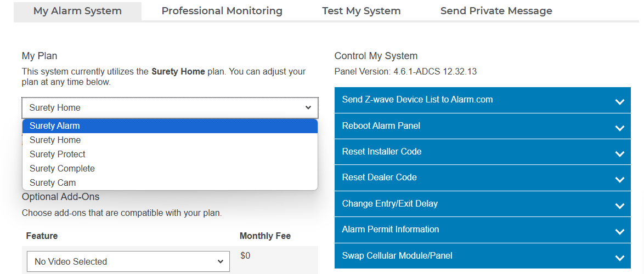This screenshot has width=644, height=274.
Task: Click the chevron icon beside Alarm Permit Information
Action: pos(619,231)
